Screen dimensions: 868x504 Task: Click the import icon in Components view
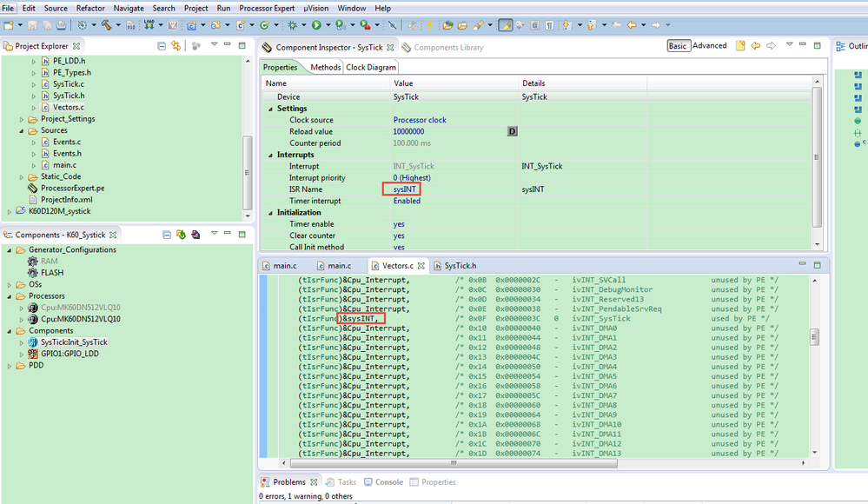coord(195,235)
